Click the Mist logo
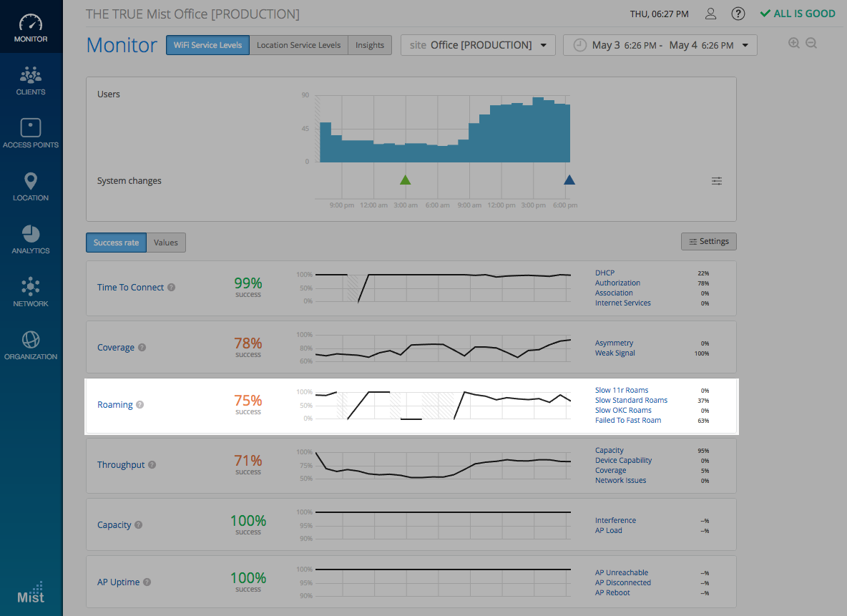This screenshot has height=616, width=847. point(31,593)
